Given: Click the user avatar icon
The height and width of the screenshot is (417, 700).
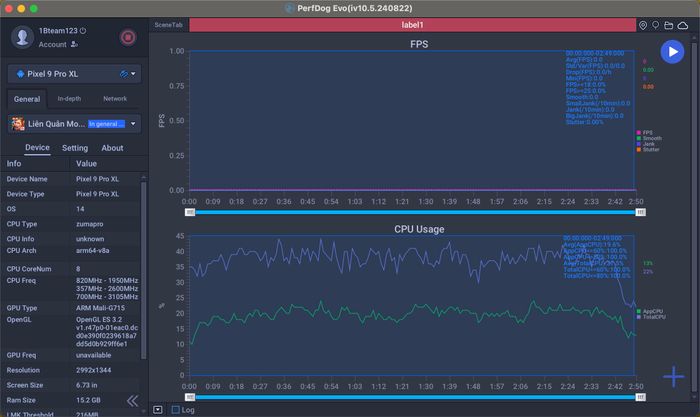Looking at the screenshot, I should coord(22,37).
